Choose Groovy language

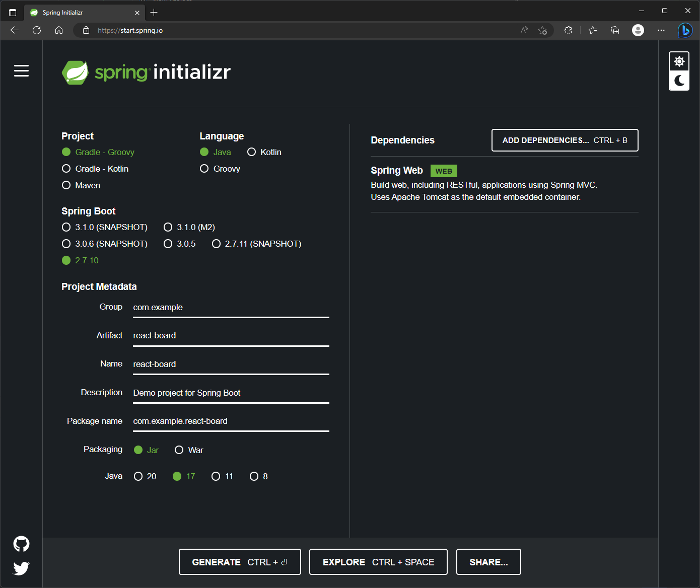click(220, 169)
